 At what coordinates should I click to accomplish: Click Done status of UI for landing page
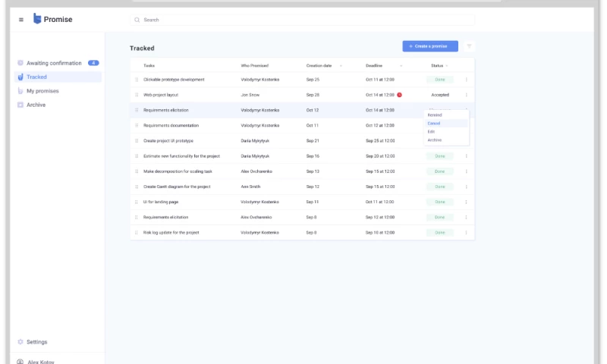pos(440,202)
